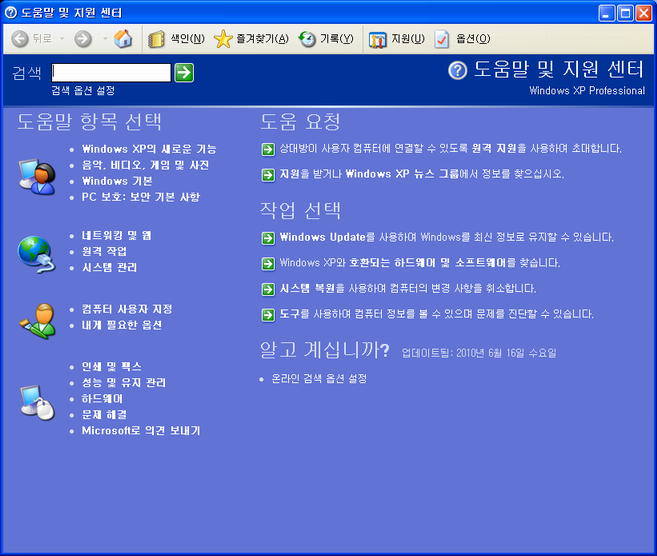This screenshot has width=657, height=556.
Task: Open Windows XP의 새로운 기능 topic
Action: pyautogui.click(x=149, y=149)
